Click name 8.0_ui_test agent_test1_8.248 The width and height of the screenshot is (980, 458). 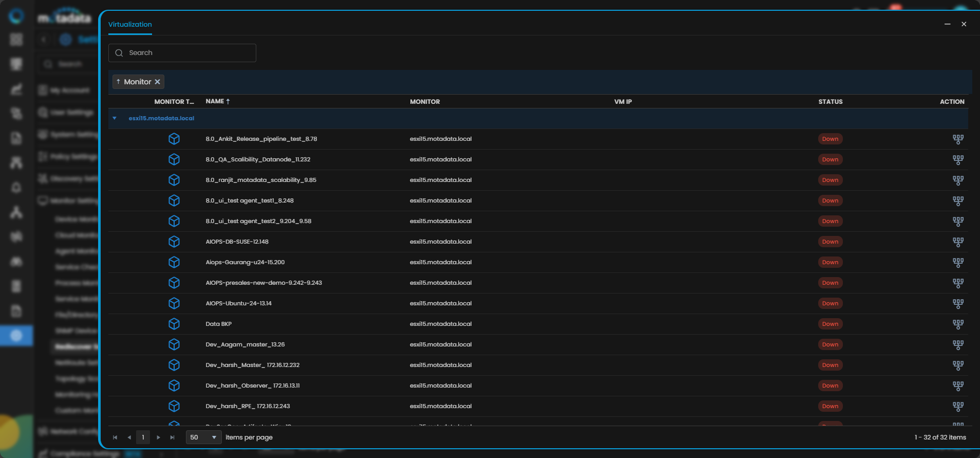[250, 200]
